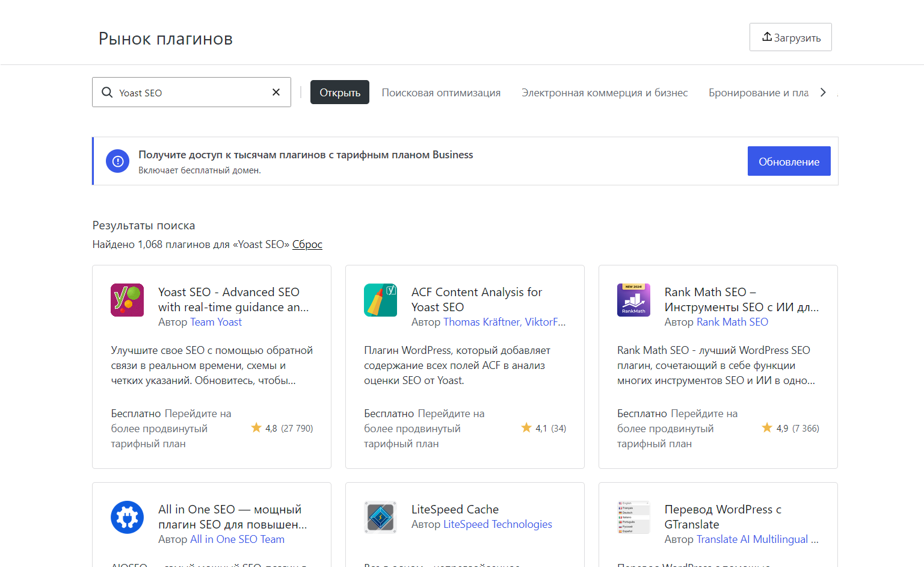Click the blue Обновление button
This screenshot has height=567, width=924.
789,161
